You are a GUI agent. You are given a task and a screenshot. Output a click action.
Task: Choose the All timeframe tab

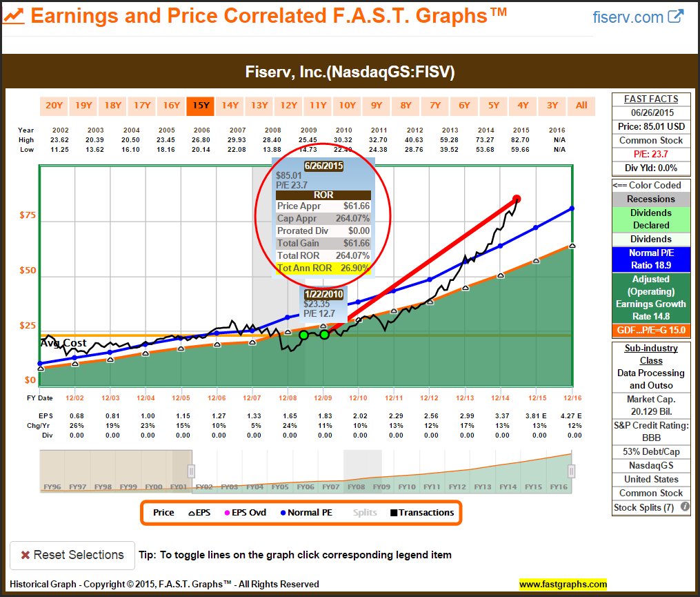[581, 106]
